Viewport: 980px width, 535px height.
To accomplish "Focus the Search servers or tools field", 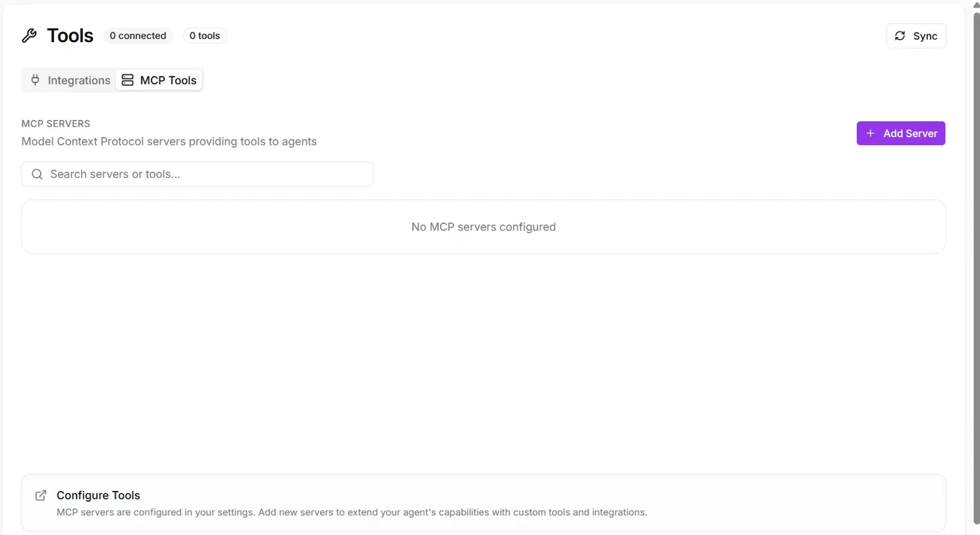I will click(x=204, y=174).
